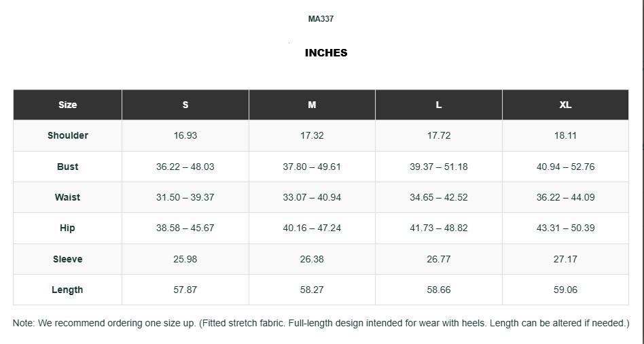
Task: Click the 34.65 – 42.52 waist cell
Action: click(439, 197)
